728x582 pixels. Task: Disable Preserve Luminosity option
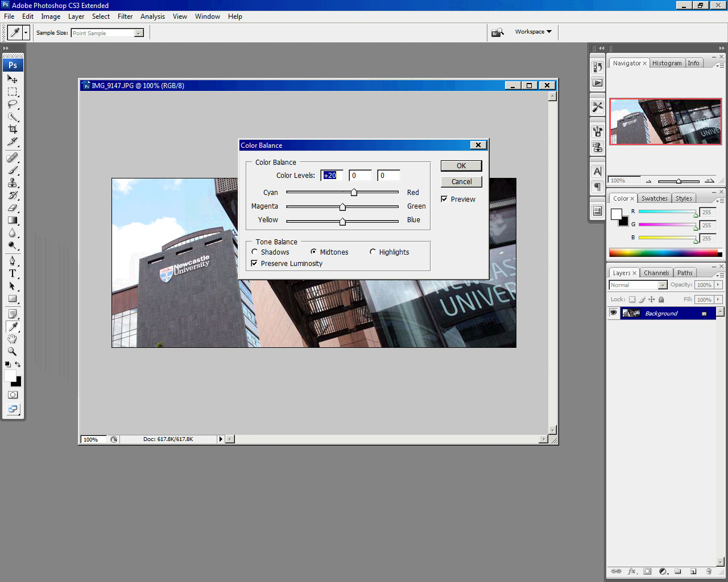254,263
